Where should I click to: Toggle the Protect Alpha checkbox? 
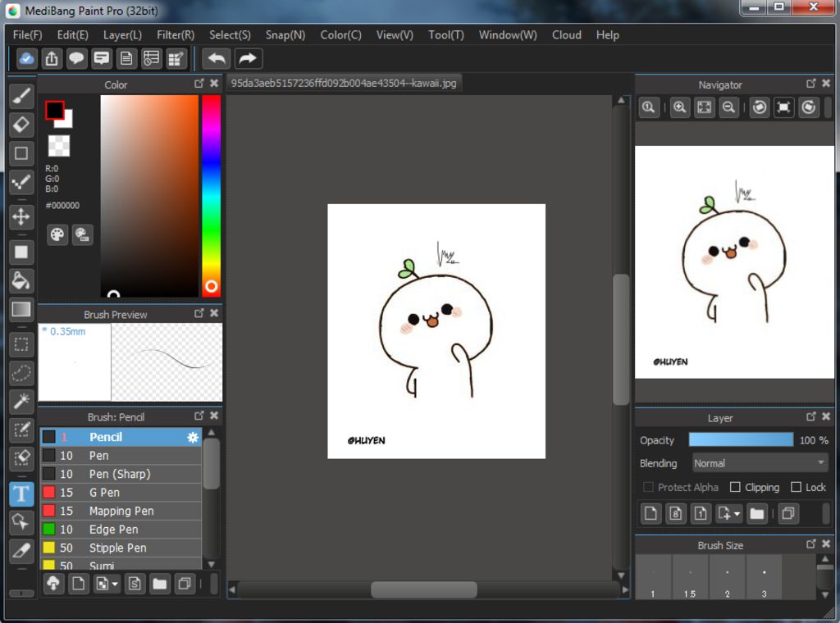coord(648,487)
